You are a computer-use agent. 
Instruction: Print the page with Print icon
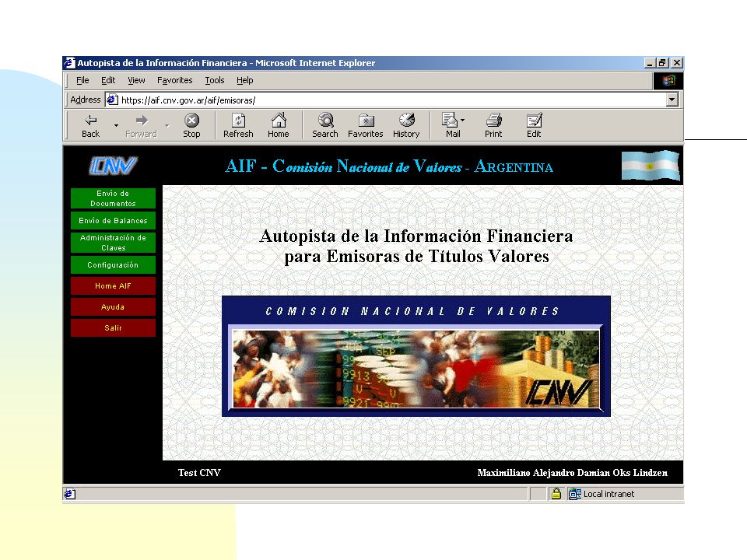[493, 120]
